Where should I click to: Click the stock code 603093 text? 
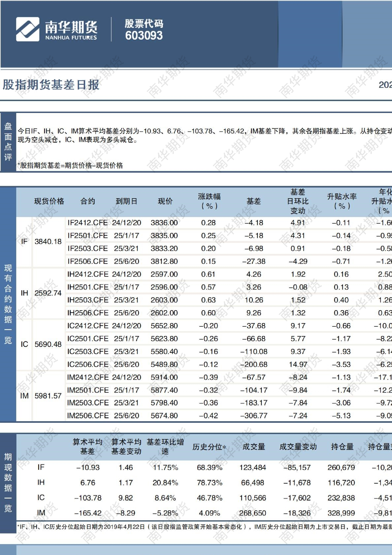pyautogui.click(x=144, y=35)
